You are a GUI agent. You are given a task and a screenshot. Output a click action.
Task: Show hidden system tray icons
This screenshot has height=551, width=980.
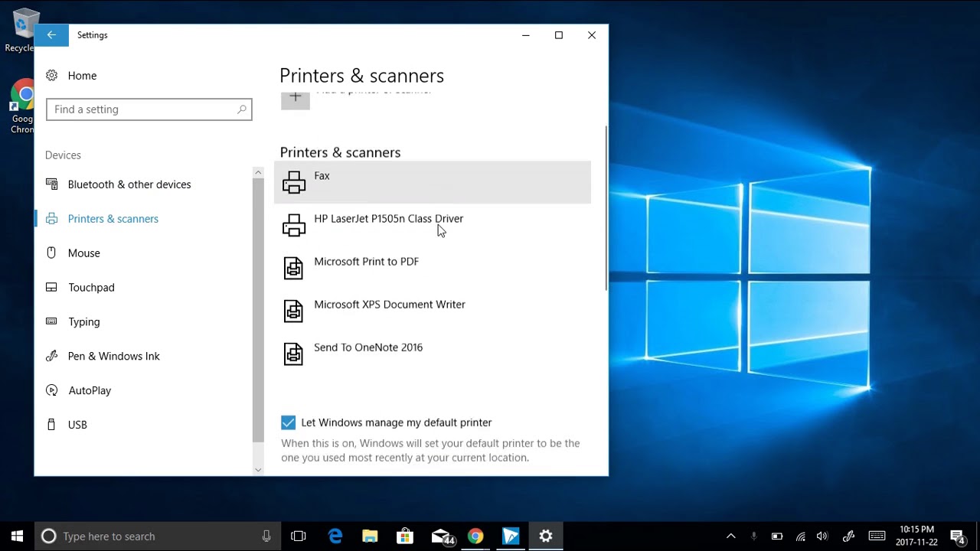coord(730,536)
